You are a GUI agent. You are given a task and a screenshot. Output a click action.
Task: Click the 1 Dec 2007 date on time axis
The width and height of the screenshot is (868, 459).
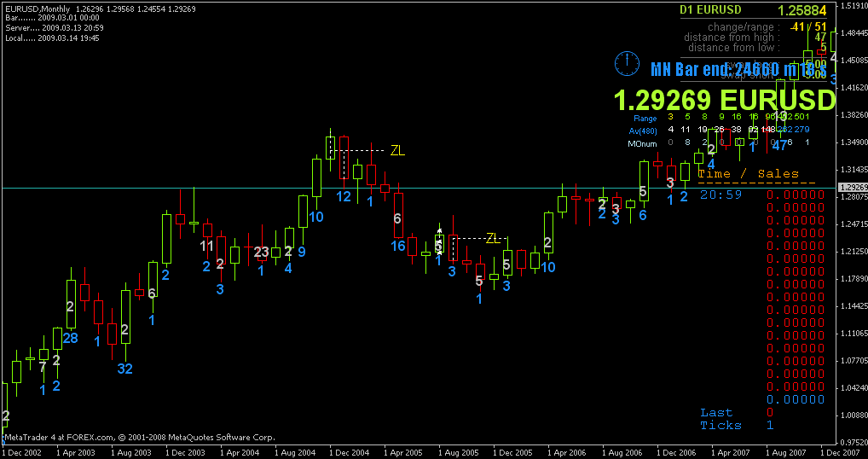[x=842, y=452]
